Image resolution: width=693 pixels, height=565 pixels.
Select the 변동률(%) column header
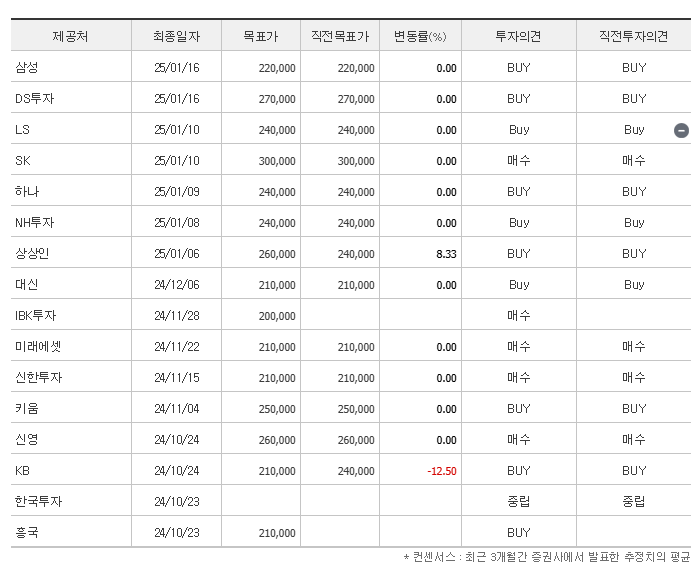[420, 36]
